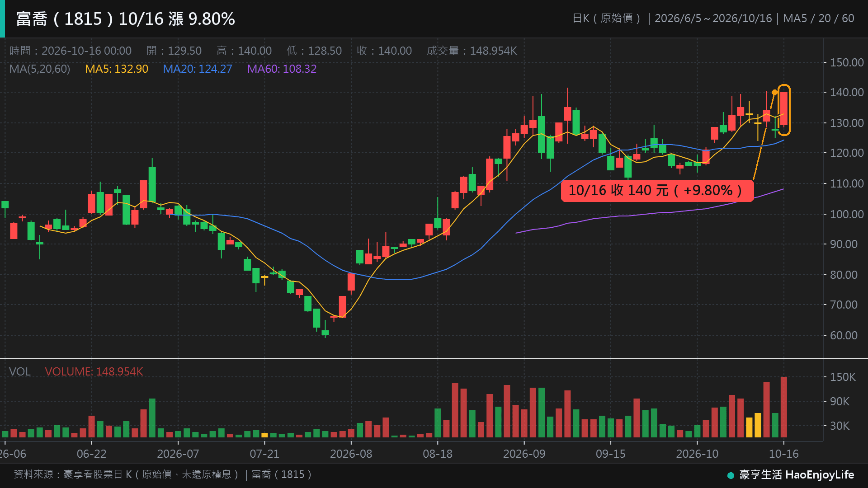Click the 低：128.50 low price text
868x488 pixels.
(314, 51)
